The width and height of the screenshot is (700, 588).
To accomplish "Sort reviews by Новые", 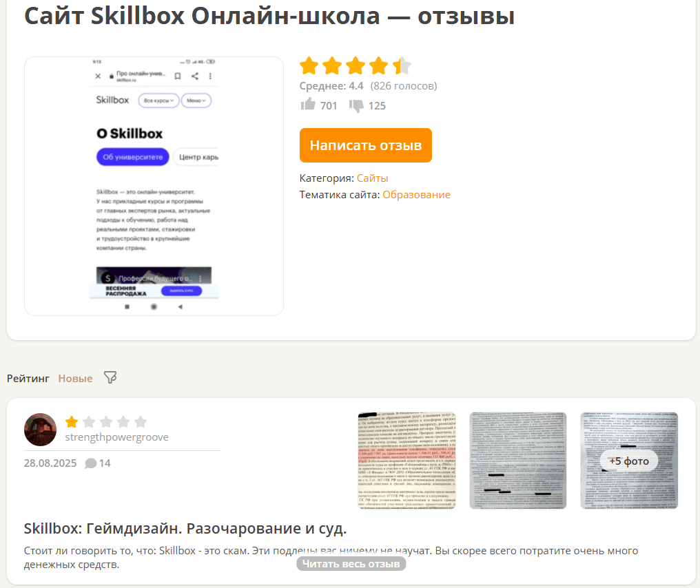I will [76, 378].
